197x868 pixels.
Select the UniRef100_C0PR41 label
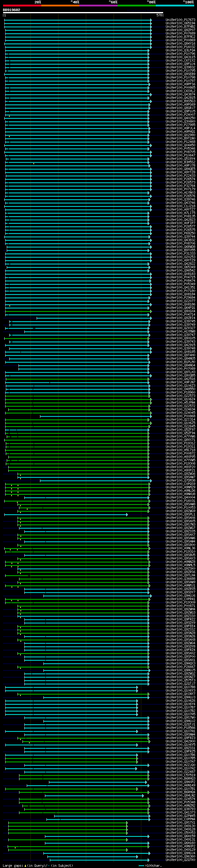[x=180, y=599]
